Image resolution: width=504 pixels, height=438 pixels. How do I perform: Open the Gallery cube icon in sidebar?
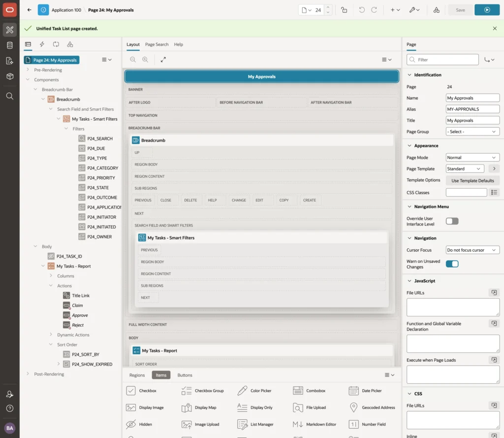[10, 76]
